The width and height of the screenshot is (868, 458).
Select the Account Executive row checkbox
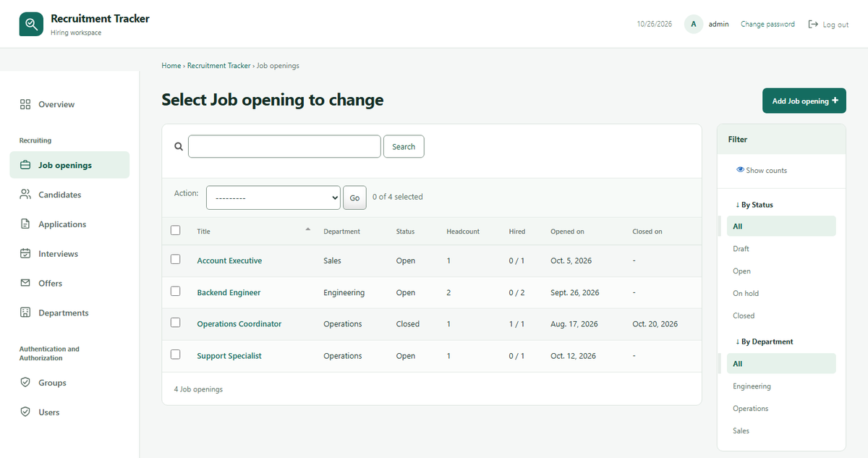click(x=175, y=259)
